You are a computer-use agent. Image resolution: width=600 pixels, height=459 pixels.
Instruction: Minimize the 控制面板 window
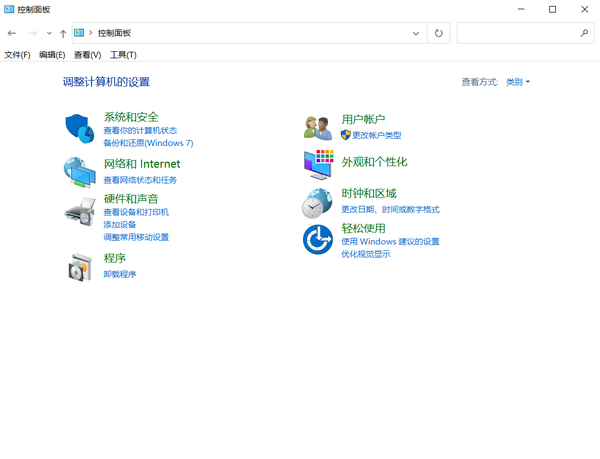521,9
